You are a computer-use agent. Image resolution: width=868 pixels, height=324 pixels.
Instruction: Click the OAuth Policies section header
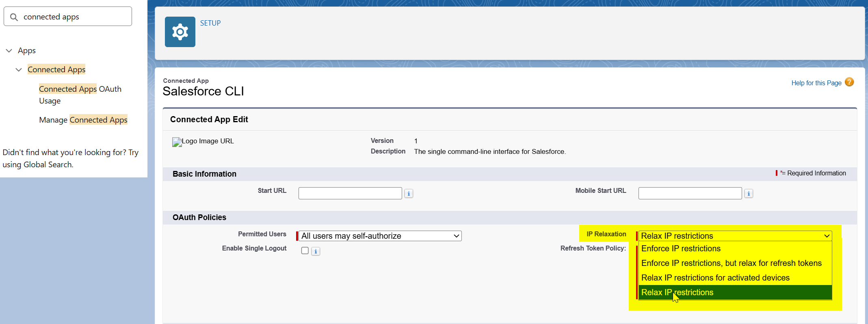tap(199, 217)
